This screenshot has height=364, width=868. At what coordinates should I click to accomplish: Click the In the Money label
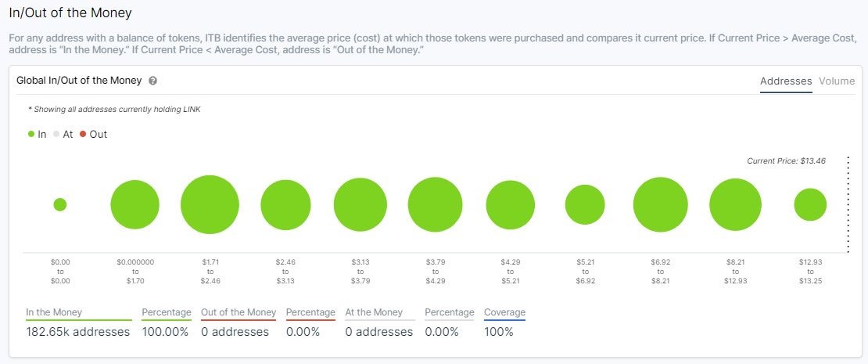pos(54,312)
